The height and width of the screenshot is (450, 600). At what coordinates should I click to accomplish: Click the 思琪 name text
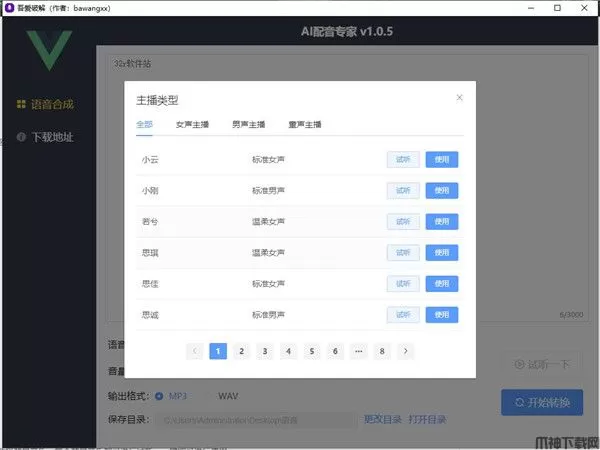pyautogui.click(x=150, y=253)
